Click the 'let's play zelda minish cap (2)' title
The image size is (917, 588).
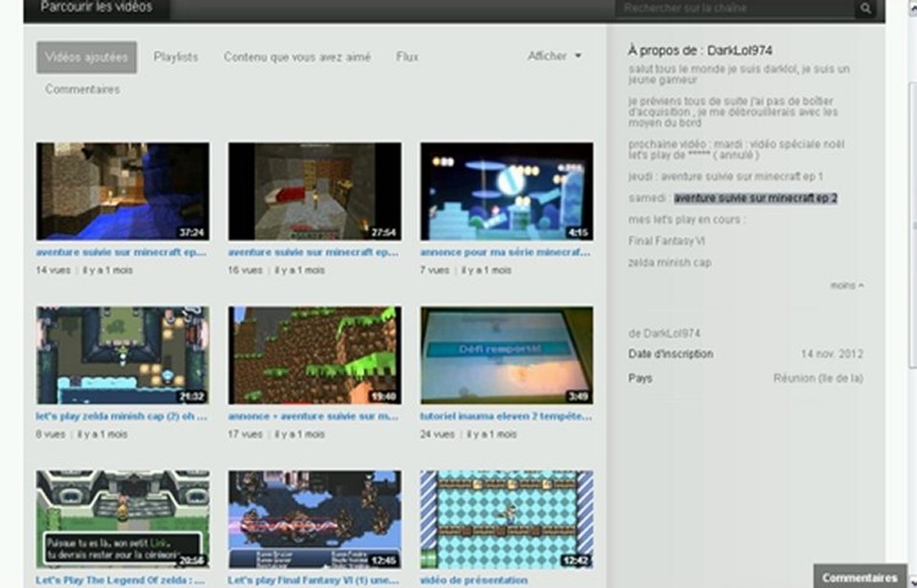[122, 416]
